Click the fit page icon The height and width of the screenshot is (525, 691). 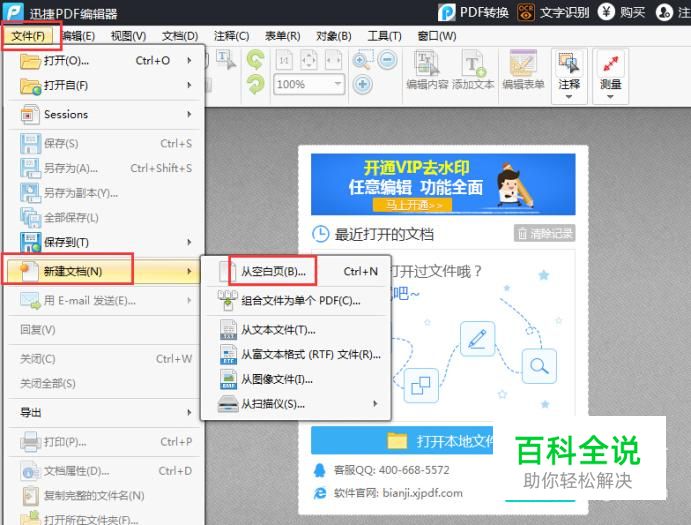click(x=308, y=60)
